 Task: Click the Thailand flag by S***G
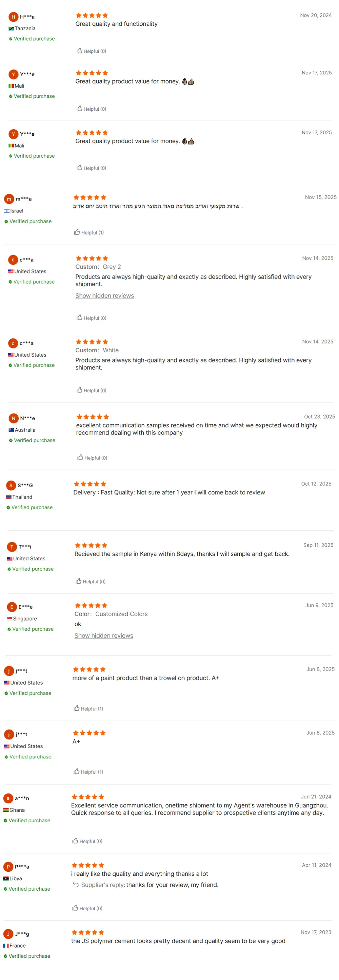pyautogui.click(x=9, y=497)
